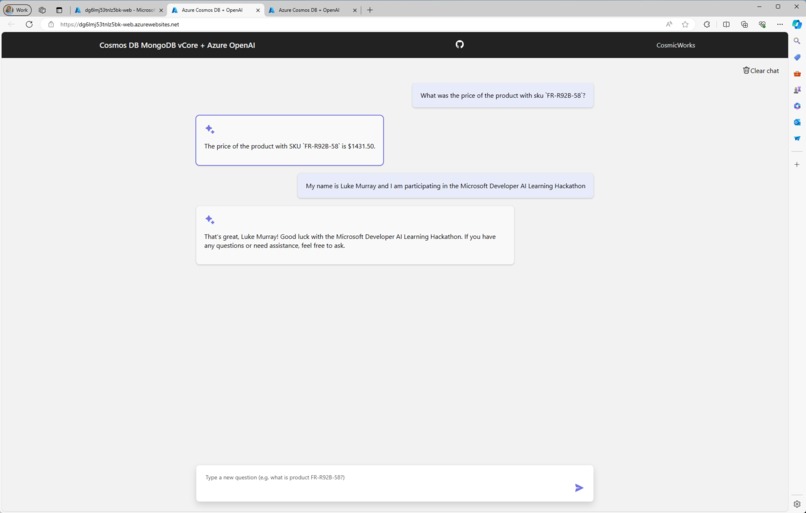Viewport: 806px width, 513px height.
Task: Click the Clear chat button
Action: (761, 71)
